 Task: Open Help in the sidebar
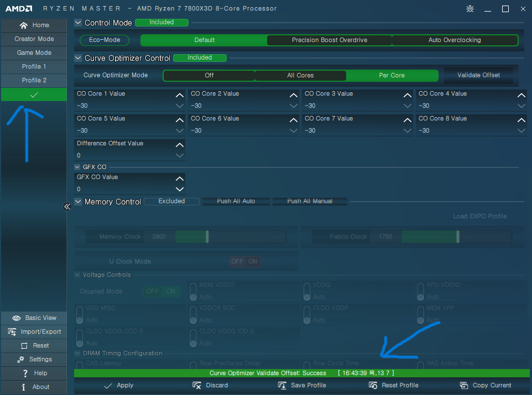pos(34,373)
